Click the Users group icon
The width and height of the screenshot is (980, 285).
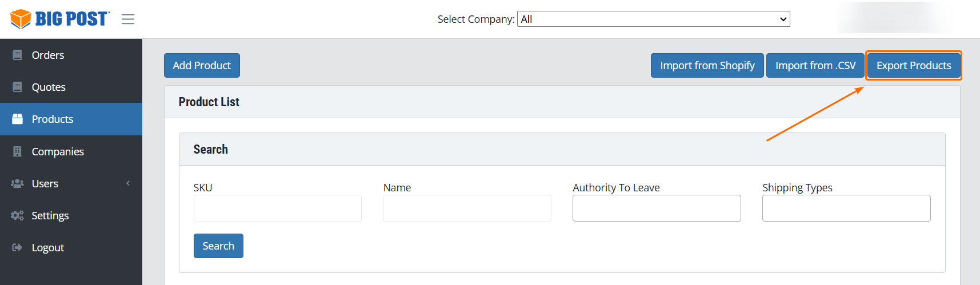(x=17, y=183)
